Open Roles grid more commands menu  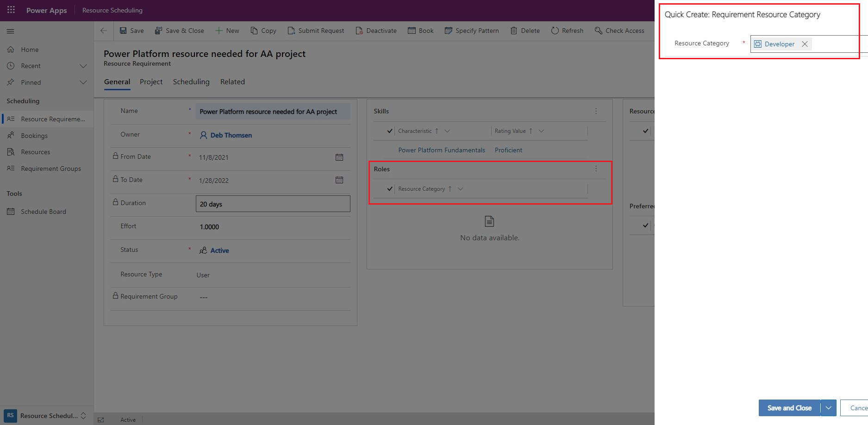[596, 169]
